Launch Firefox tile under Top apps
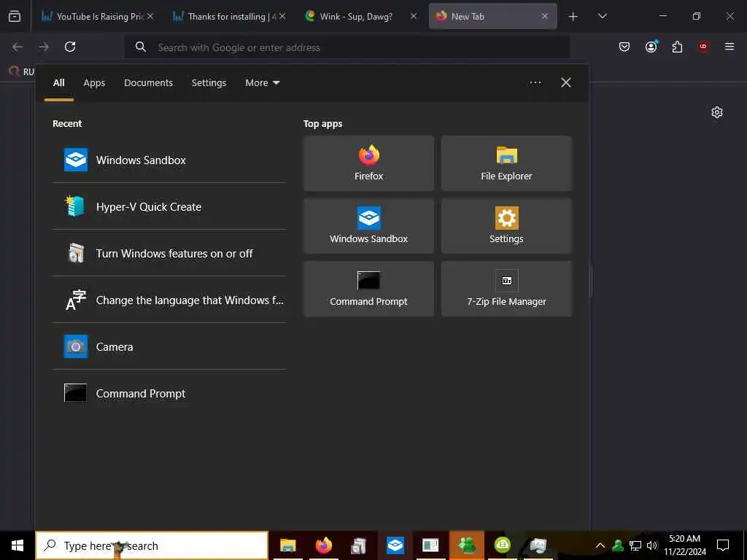 tap(368, 163)
